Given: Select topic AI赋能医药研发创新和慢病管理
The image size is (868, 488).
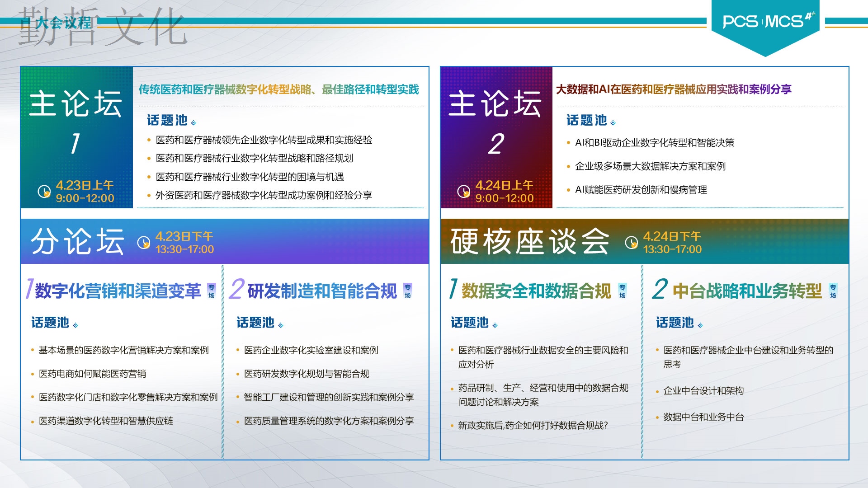Looking at the screenshot, I should pos(641,190).
